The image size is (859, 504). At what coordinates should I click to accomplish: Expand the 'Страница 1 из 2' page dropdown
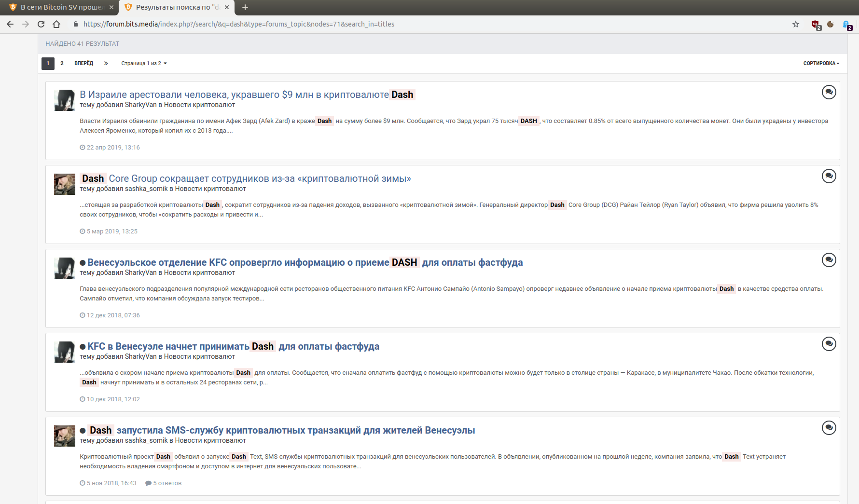click(x=144, y=63)
